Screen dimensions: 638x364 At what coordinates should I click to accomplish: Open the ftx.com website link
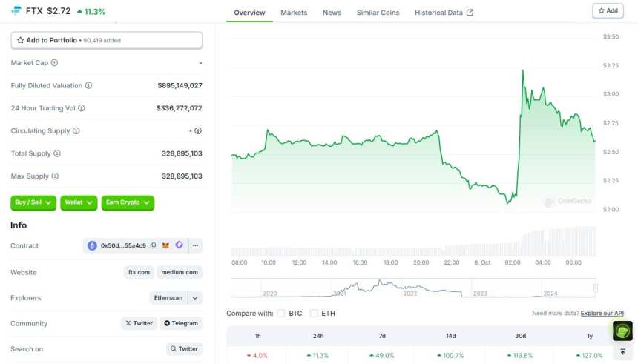click(139, 272)
